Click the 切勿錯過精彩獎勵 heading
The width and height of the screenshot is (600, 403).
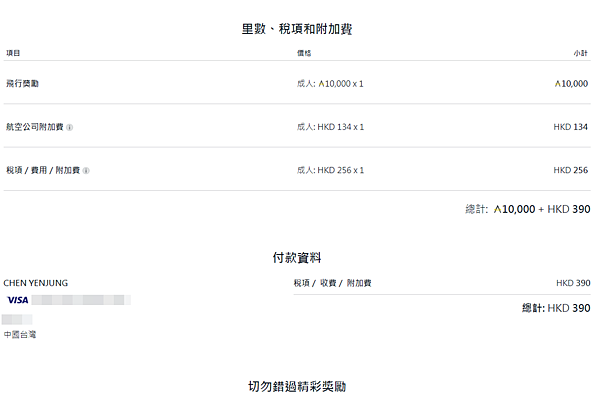[297, 386]
